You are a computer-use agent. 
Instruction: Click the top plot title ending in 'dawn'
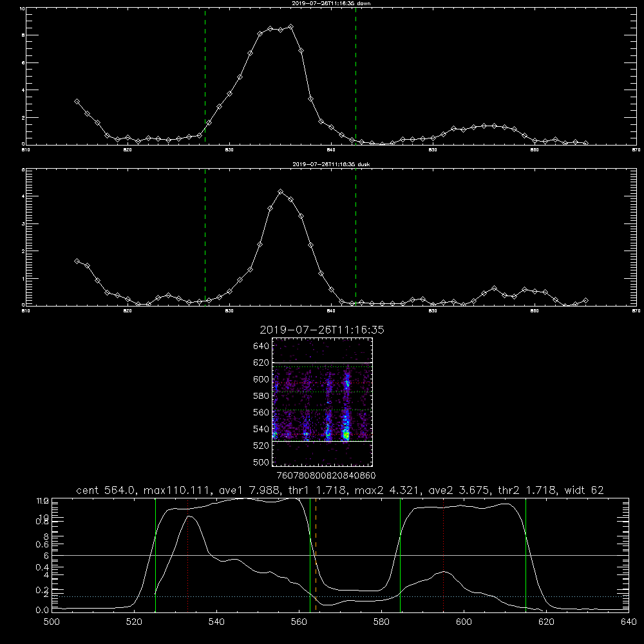click(331, 3)
